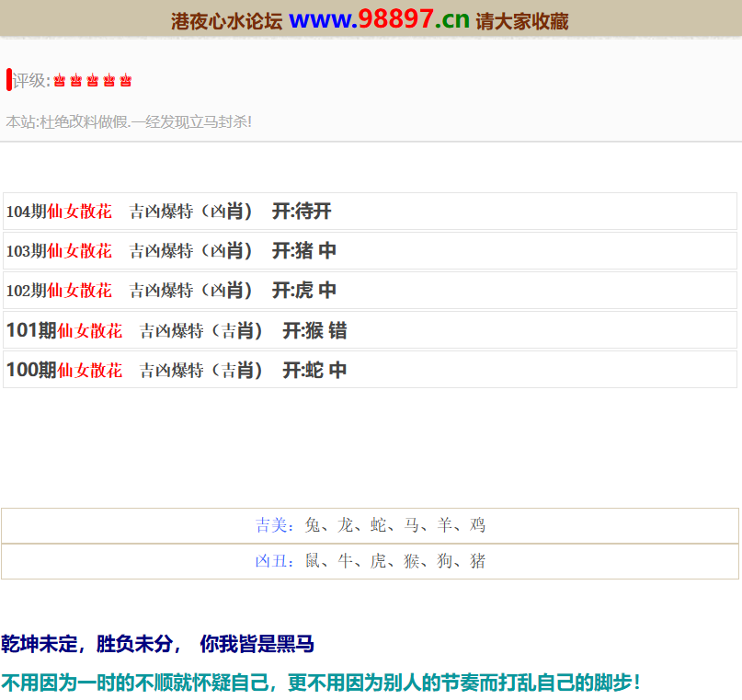
Task: Click the last (fifth) crown rating icon
Action: (126, 81)
